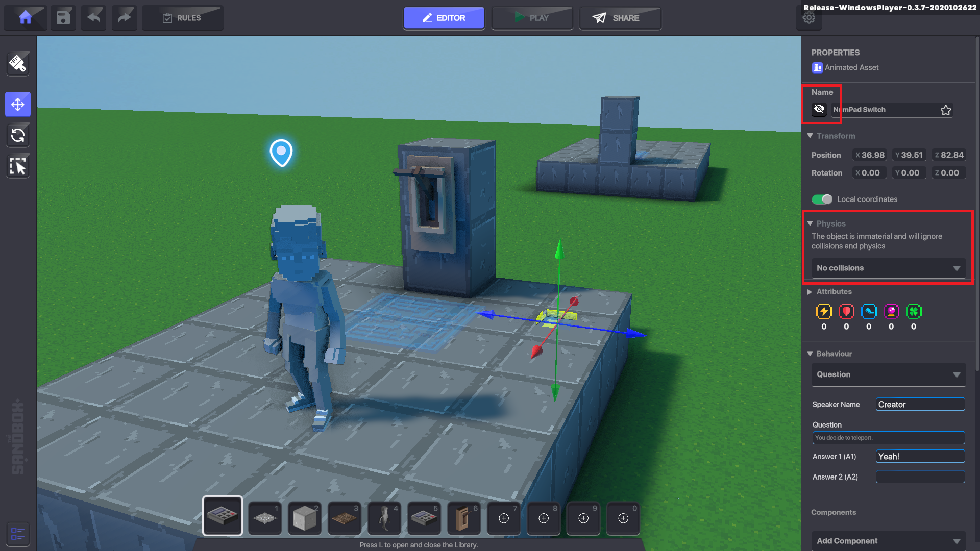Click the redo arrow icon
This screenshot has height=551, width=980.
(x=124, y=18)
